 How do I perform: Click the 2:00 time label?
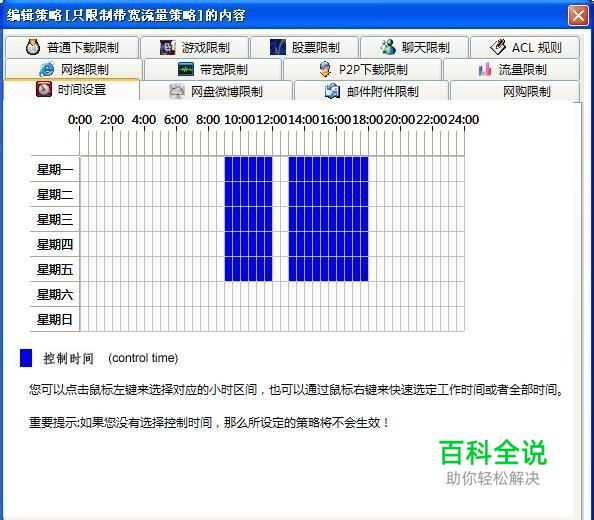[112, 120]
